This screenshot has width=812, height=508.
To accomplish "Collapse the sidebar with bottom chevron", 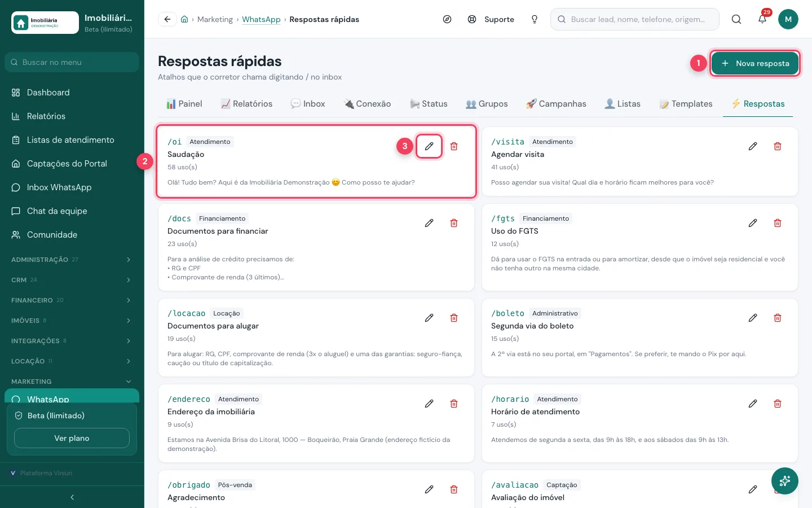I will point(72,497).
